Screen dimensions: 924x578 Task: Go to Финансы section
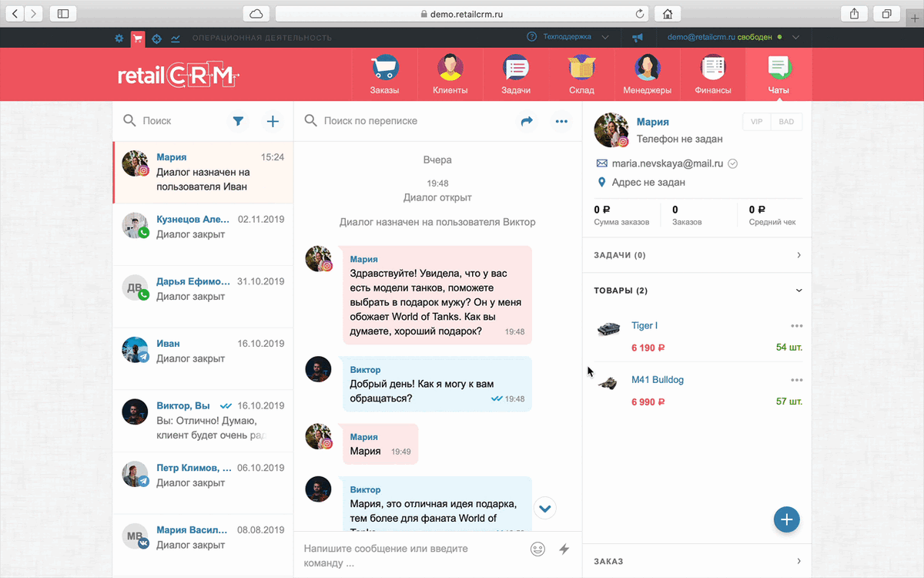(713, 75)
